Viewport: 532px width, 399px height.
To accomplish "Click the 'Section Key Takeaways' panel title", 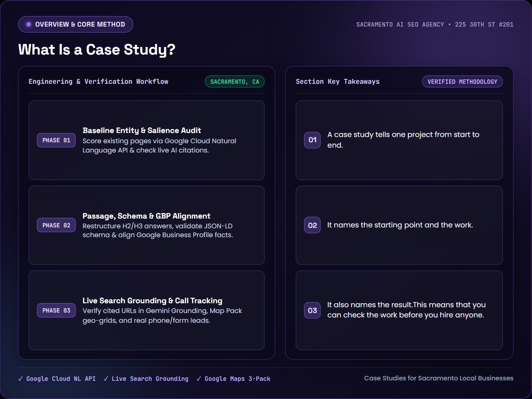I will coord(337,82).
